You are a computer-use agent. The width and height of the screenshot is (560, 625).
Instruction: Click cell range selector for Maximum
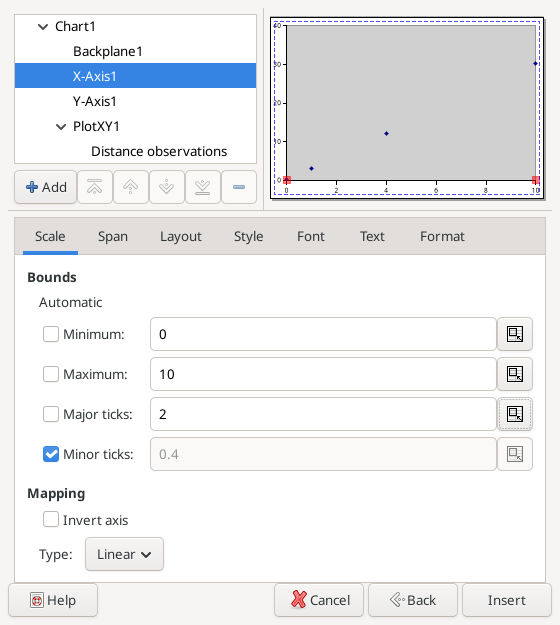coord(515,374)
